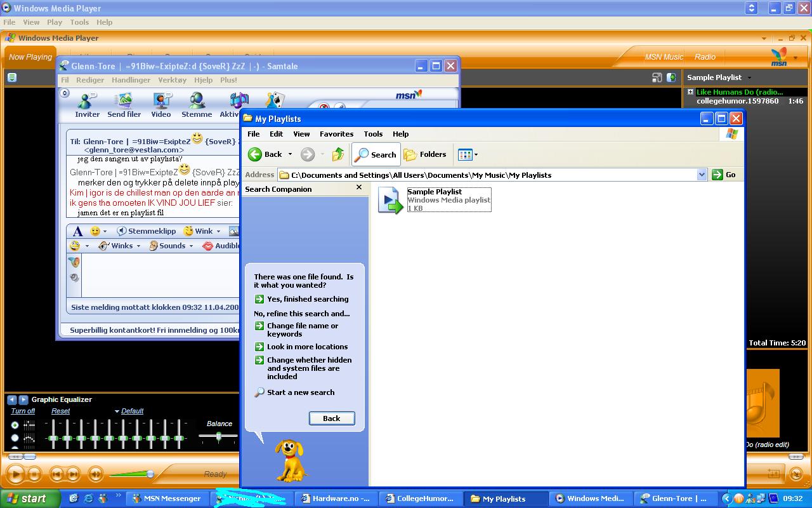The width and height of the screenshot is (812, 508).
Task: Click the next enhancement arrow by Graphic Equalizer
Action: click(23, 399)
